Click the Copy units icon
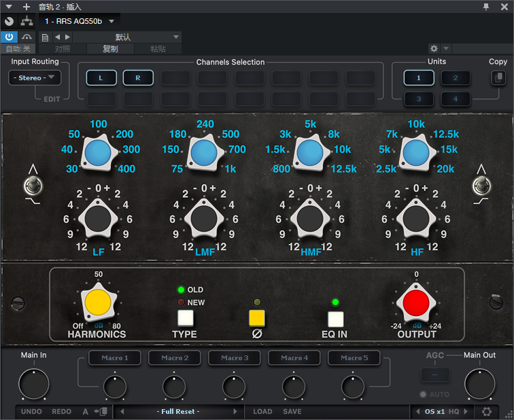Viewport: 514px width, 420px height. click(x=498, y=78)
